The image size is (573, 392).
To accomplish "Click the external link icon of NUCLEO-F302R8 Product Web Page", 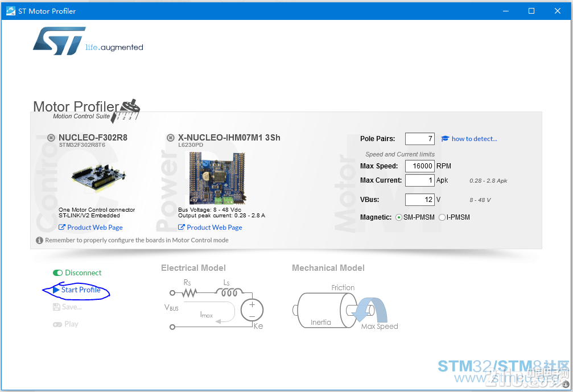I will click(62, 227).
